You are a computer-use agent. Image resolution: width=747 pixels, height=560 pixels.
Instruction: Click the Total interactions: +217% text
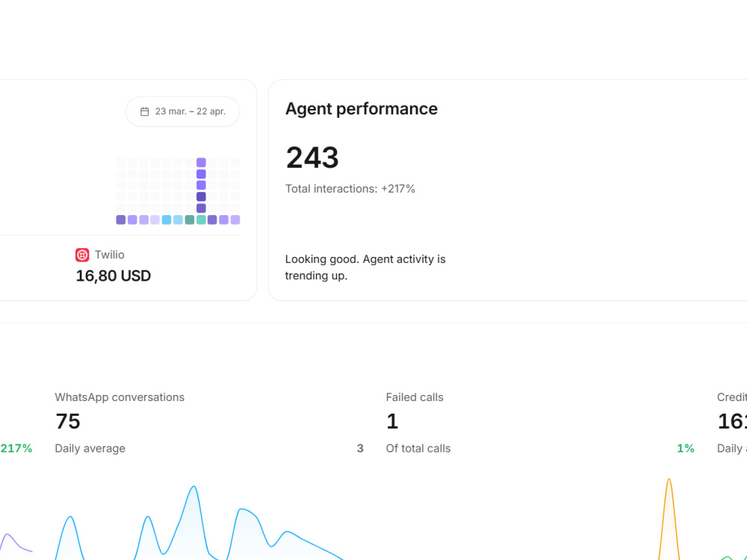click(x=350, y=189)
